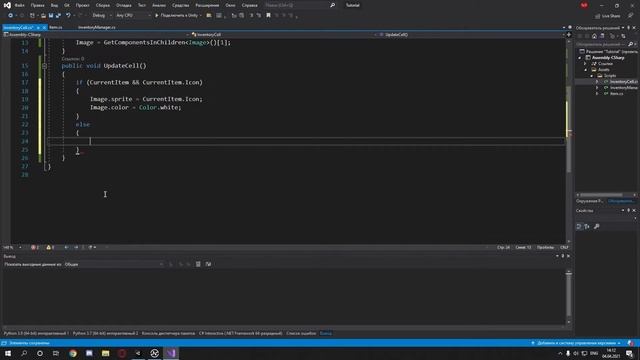Switch to the Item.cs editor tab
The height and width of the screenshot is (360, 640).
(56, 27)
